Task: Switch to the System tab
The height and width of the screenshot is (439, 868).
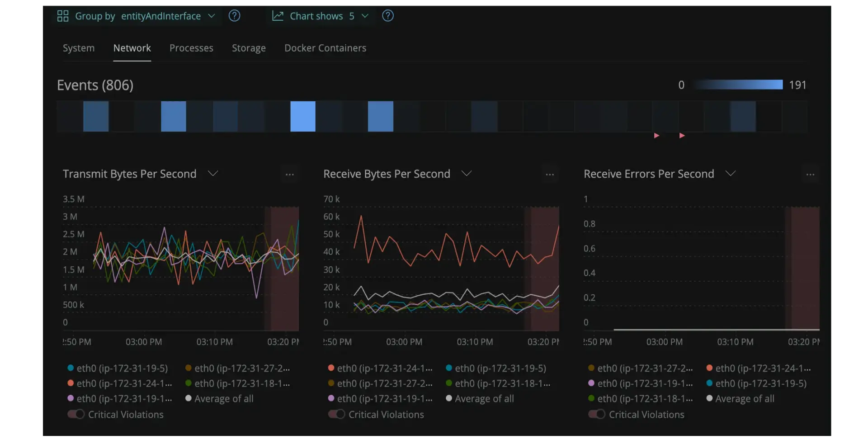Action: click(x=79, y=48)
